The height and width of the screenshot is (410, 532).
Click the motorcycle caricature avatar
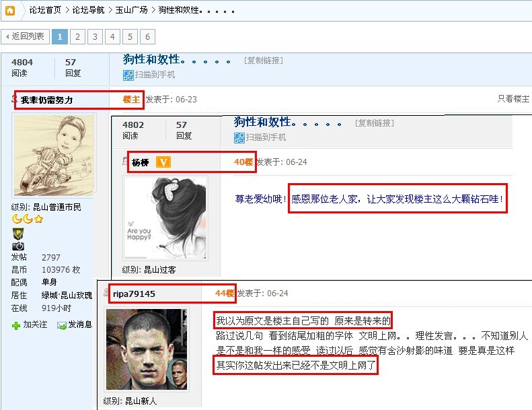(x=54, y=156)
